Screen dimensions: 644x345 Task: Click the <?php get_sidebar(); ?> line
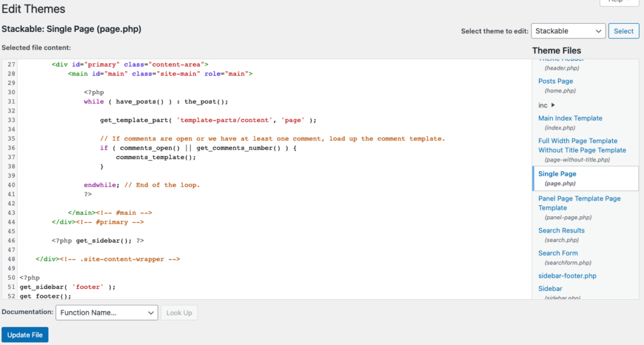click(97, 241)
